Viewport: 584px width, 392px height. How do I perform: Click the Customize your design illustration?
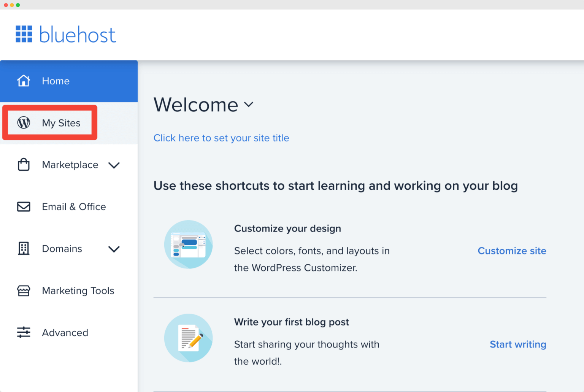(188, 244)
